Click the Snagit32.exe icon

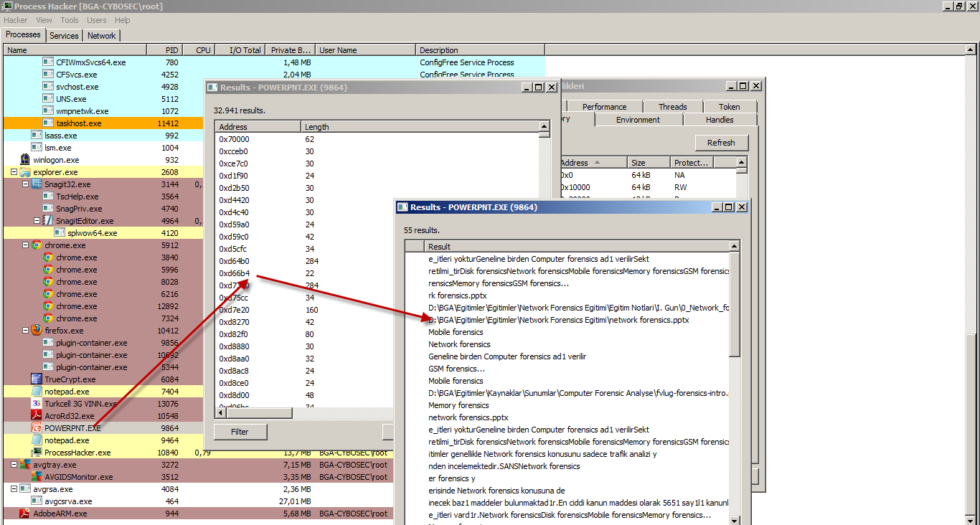[x=37, y=184]
